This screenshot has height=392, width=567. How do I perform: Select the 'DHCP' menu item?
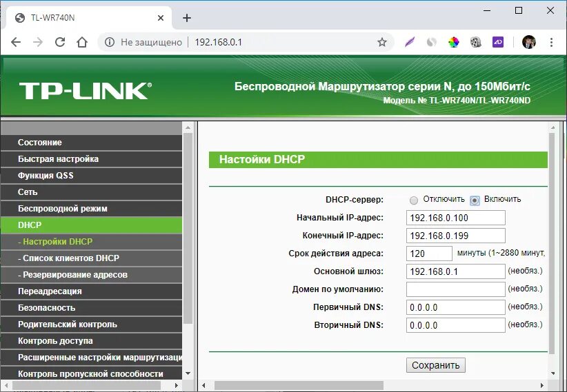click(x=91, y=225)
